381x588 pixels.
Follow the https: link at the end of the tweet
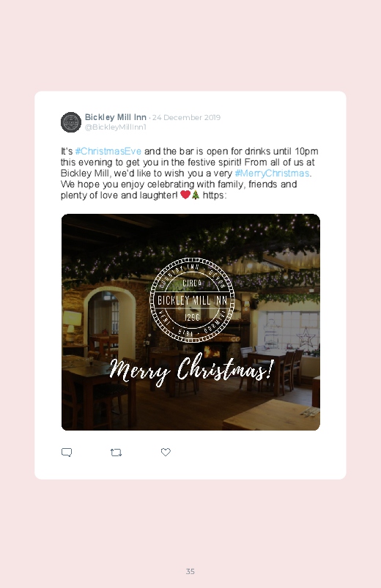215,195
